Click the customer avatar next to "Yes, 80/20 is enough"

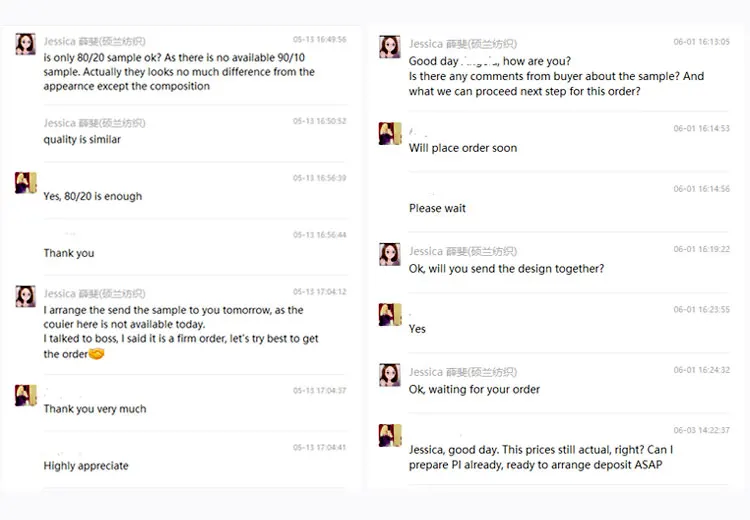tap(25, 182)
